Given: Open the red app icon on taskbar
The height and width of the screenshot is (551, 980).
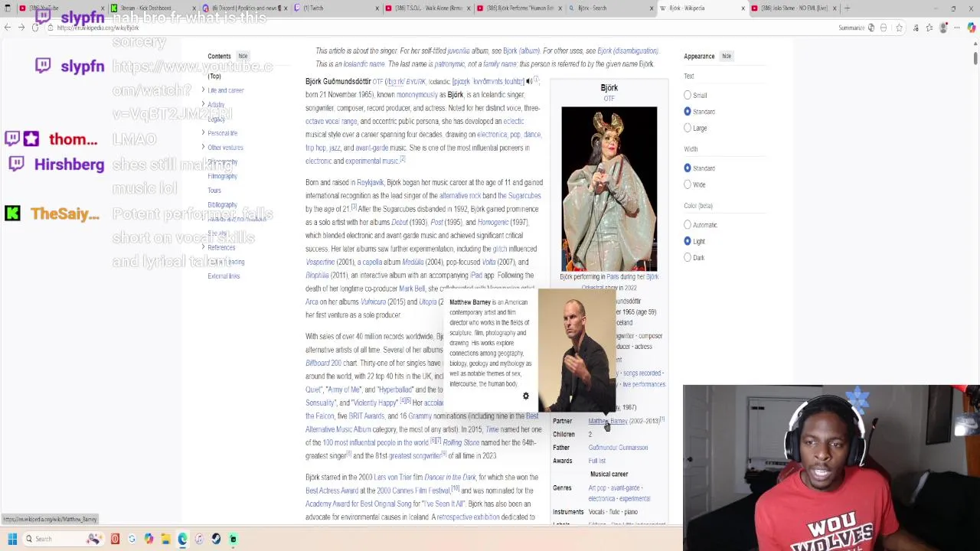Looking at the screenshot, I should 115,539.
